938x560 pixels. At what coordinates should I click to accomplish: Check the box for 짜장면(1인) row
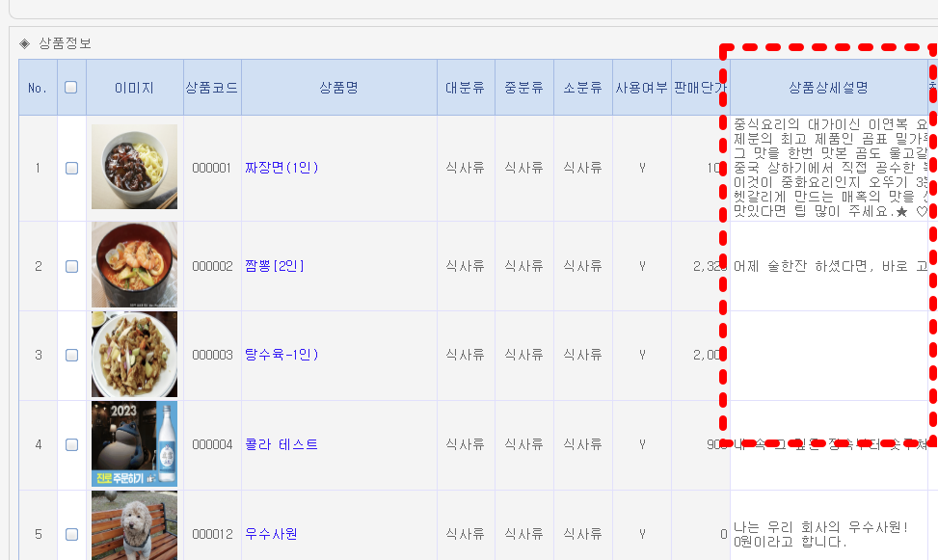tap(71, 168)
